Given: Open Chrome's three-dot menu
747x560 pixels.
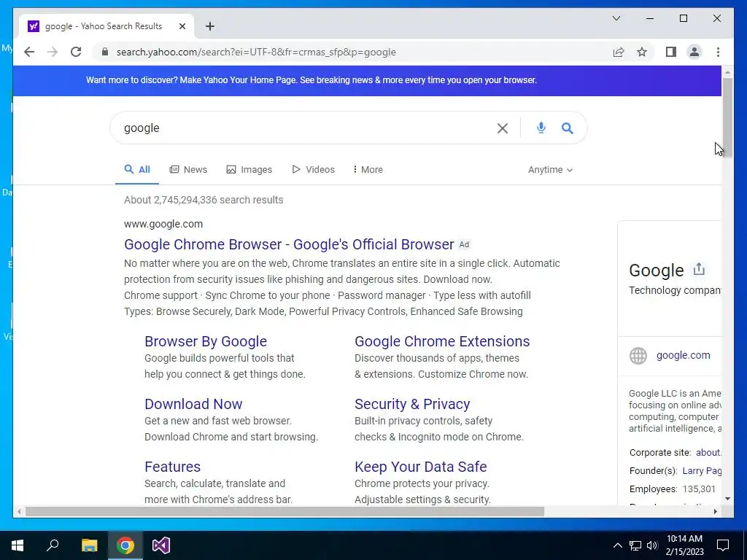Looking at the screenshot, I should point(718,52).
